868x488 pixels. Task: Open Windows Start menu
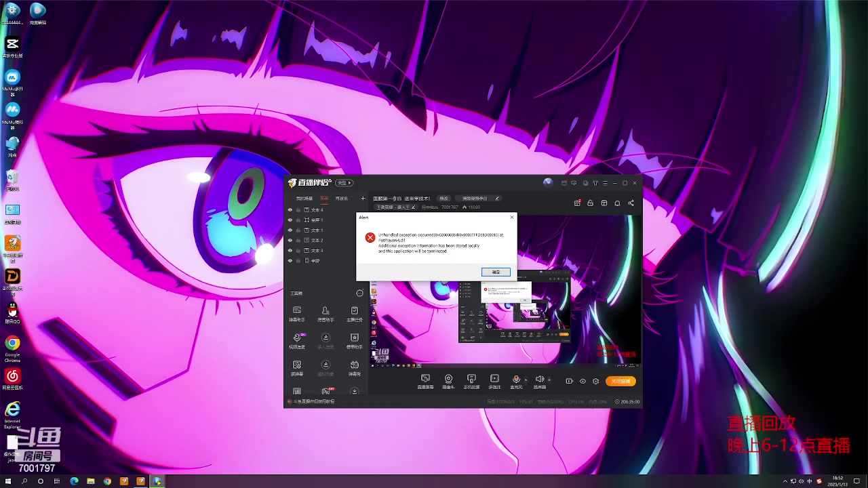click(x=8, y=481)
